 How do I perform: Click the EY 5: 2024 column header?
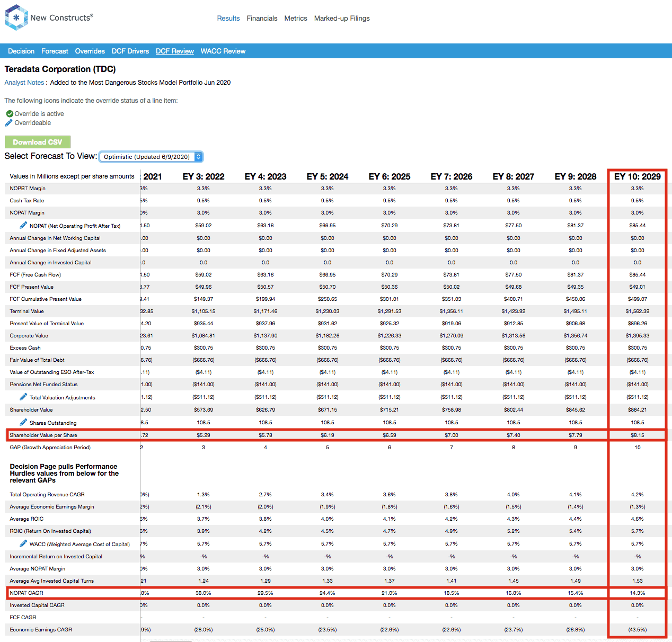(x=328, y=176)
